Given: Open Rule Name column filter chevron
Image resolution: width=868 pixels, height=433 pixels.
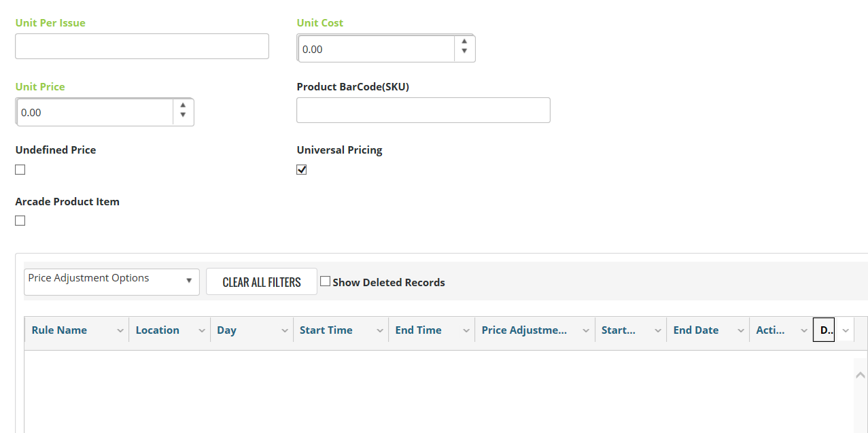Looking at the screenshot, I should (x=120, y=330).
